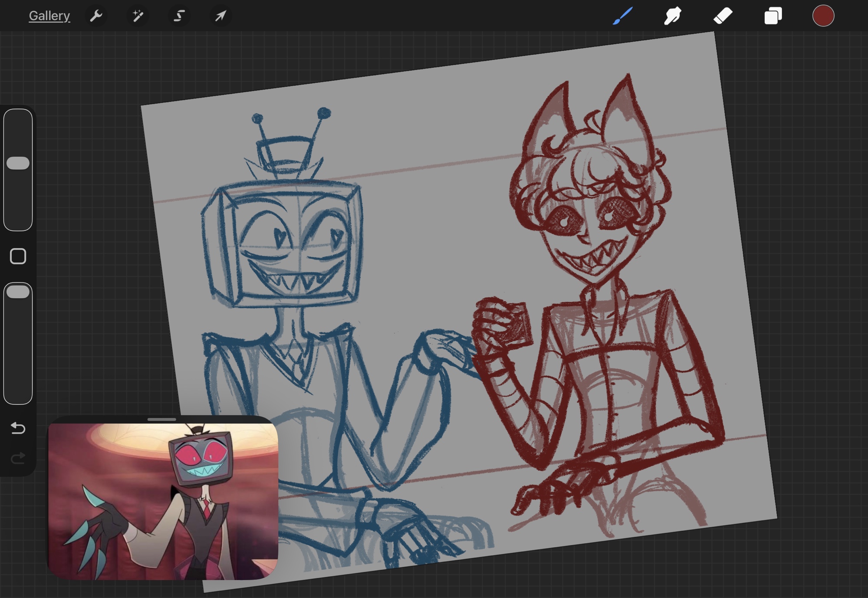
Task: Click the brush opacity slider handle
Action: click(x=18, y=292)
